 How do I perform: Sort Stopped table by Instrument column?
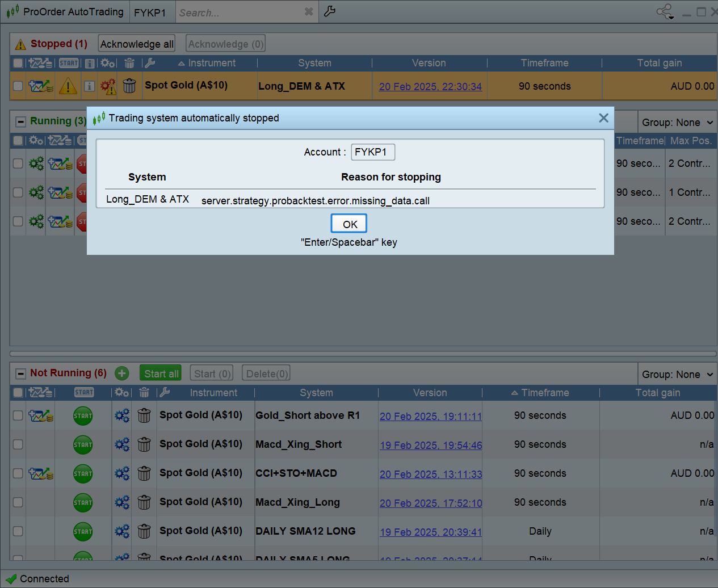[207, 63]
